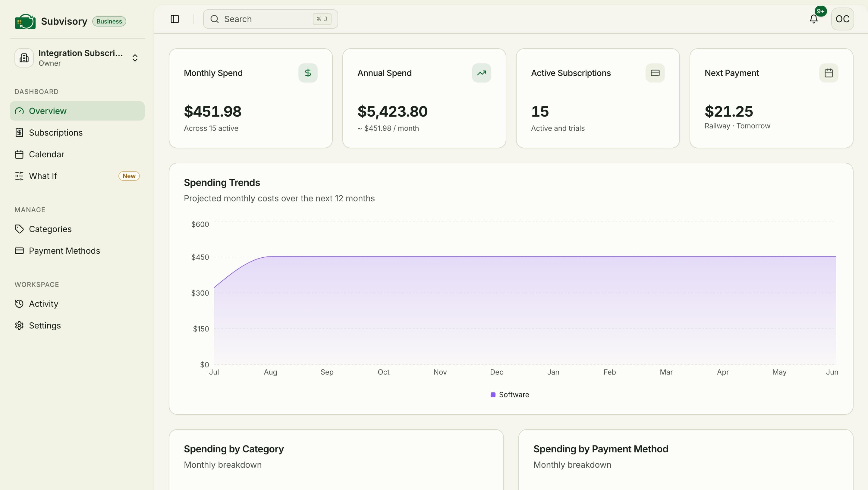Open workspace Settings

(x=77, y=325)
